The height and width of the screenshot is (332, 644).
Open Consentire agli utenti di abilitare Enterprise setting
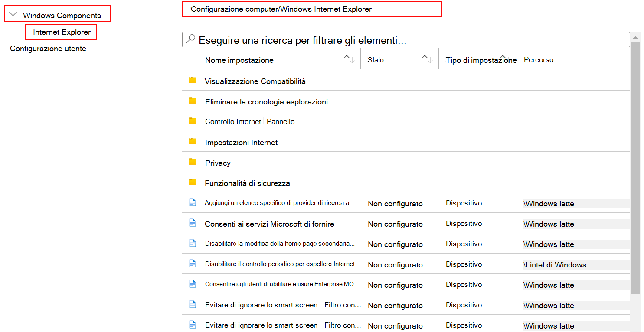[282, 284]
